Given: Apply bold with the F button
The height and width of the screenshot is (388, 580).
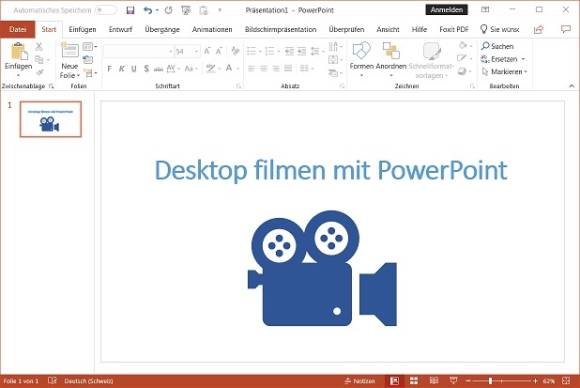Looking at the screenshot, I should point(109,69).
